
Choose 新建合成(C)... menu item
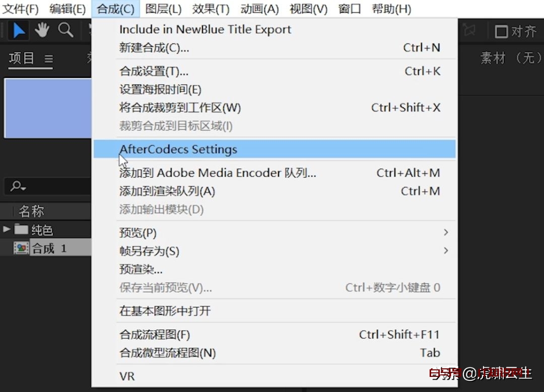pyautogui.click(x=275, y=47)
